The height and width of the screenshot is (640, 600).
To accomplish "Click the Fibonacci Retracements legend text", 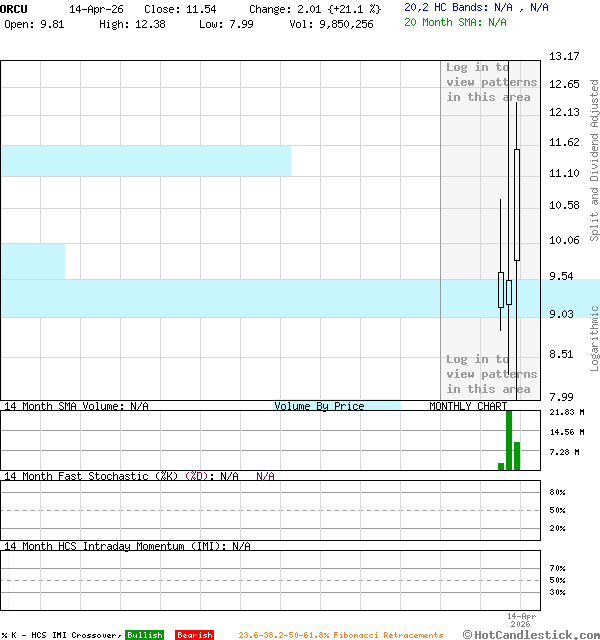I will (x=340, y=635).
